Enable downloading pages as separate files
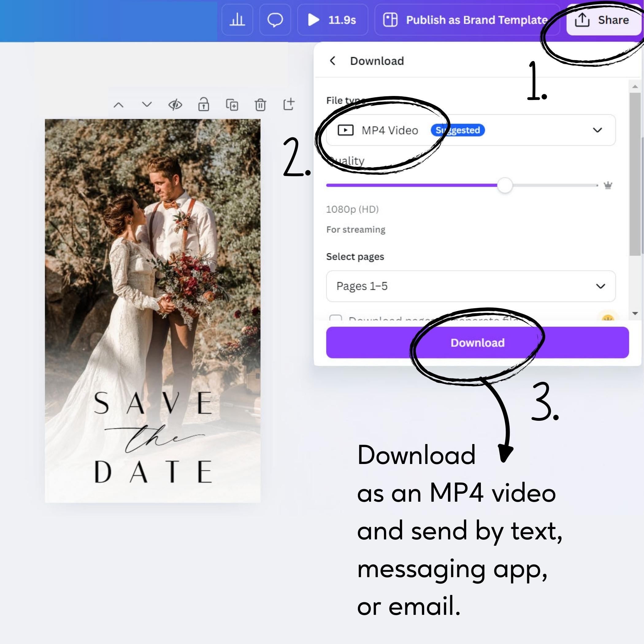Screen dimensions: 644x644 337,319
